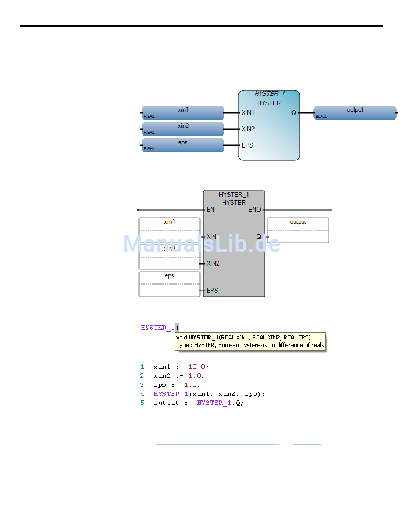
Task: Select output variable box in ladder diagram
Action: pyautogui.click(x=298, y=230)
